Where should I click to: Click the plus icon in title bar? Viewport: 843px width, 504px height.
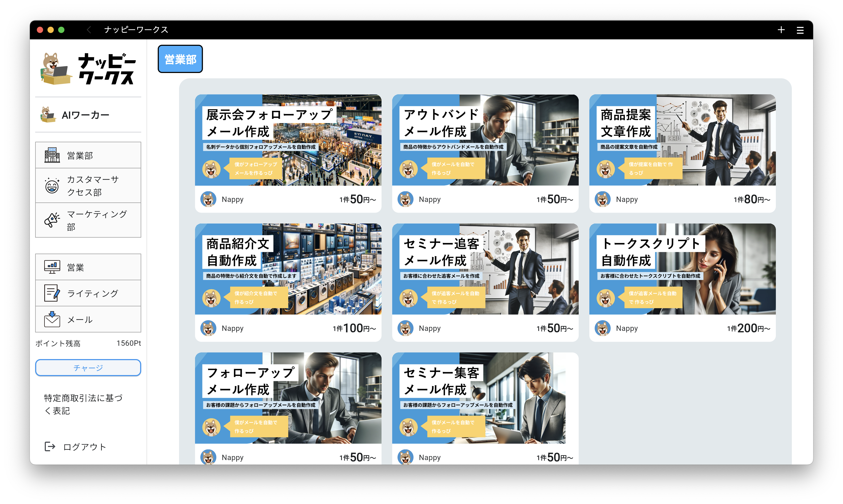click(781, 30)
